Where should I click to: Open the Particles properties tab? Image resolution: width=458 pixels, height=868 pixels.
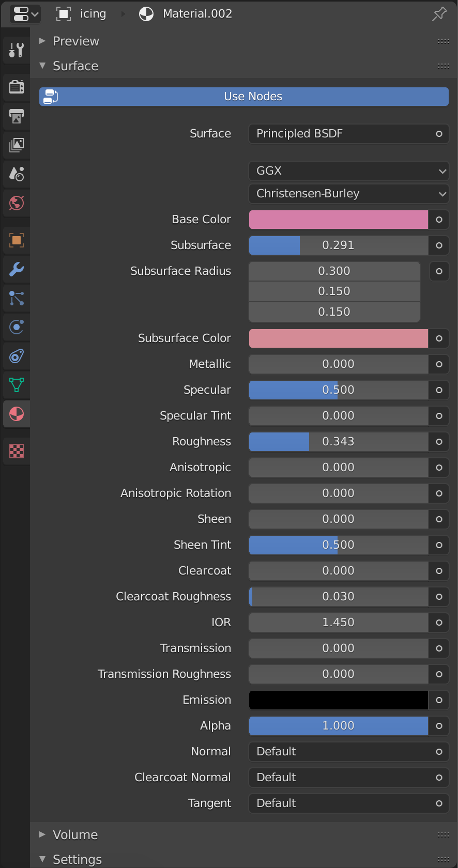coord(17,298)
